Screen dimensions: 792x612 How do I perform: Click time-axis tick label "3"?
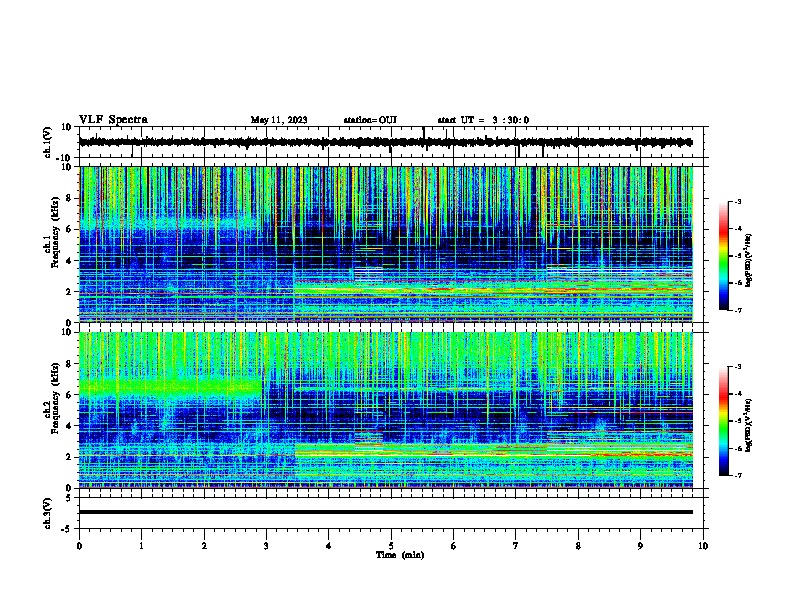pyautogui.click(x=266, y=546)
